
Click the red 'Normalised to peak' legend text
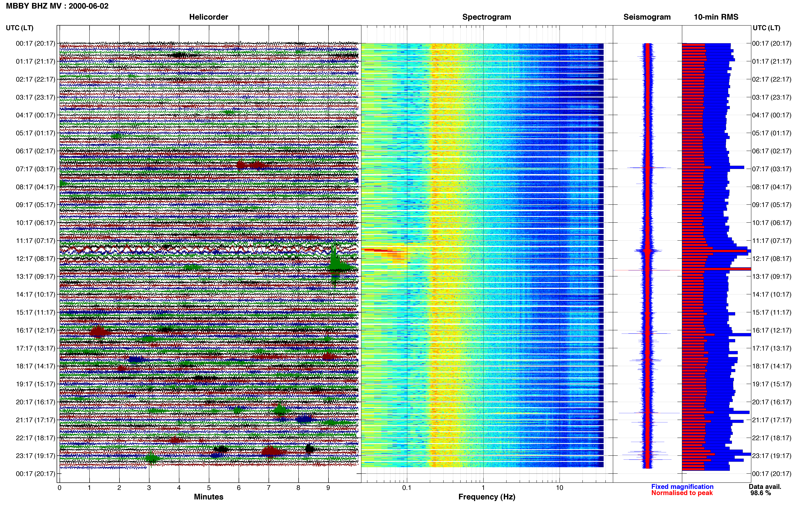tap(682, 493)
